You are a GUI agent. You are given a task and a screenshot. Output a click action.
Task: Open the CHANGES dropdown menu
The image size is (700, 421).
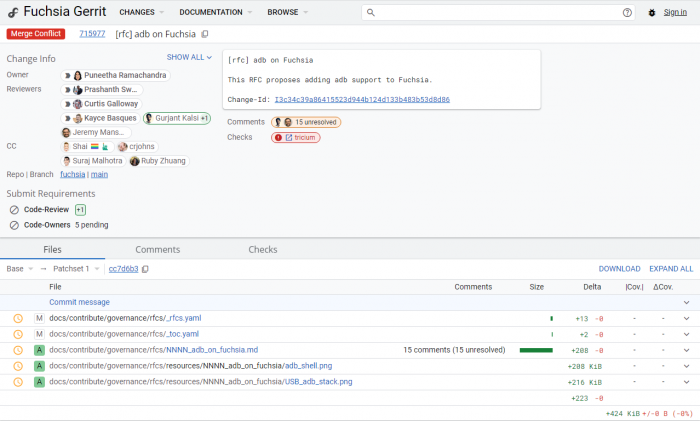coord(141,12)
